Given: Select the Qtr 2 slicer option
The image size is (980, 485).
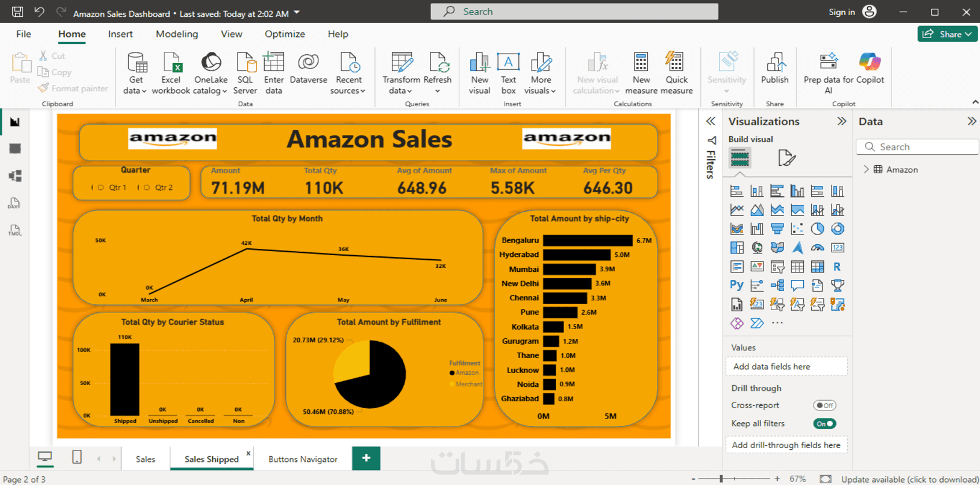Looking at the screenshot, I should 158,188.
